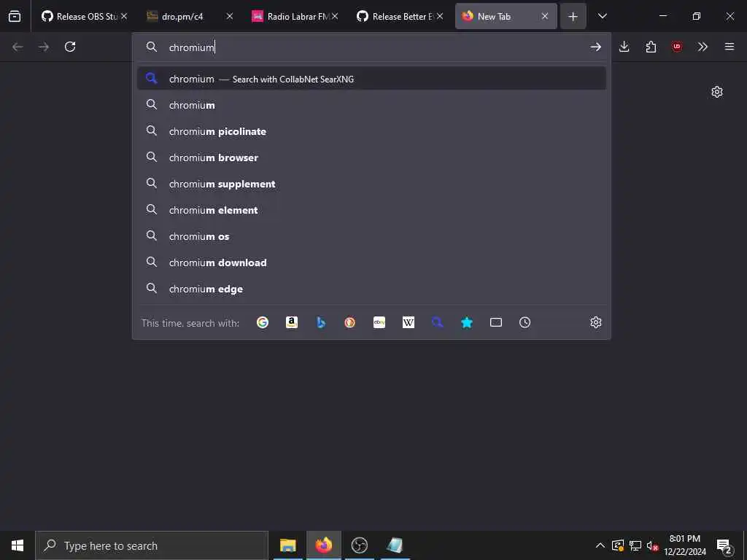Search with Wikipedia one-off engine icon

pos(409,322)
